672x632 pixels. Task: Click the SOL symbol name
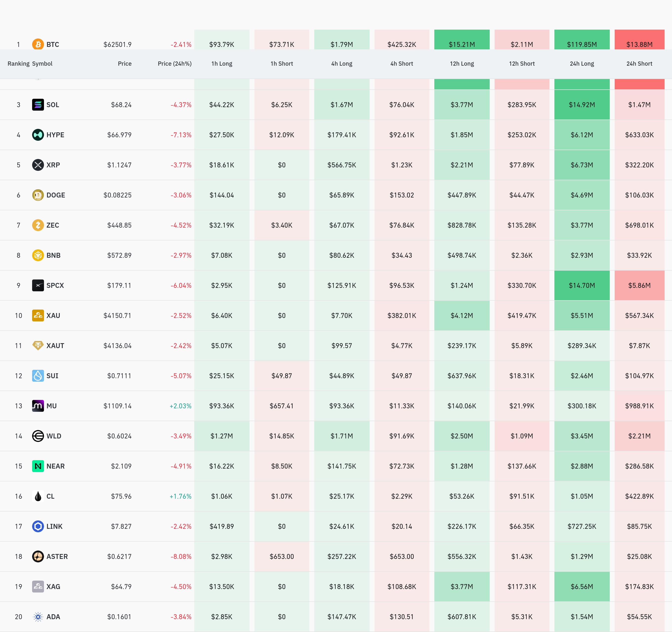coord(53,105)
